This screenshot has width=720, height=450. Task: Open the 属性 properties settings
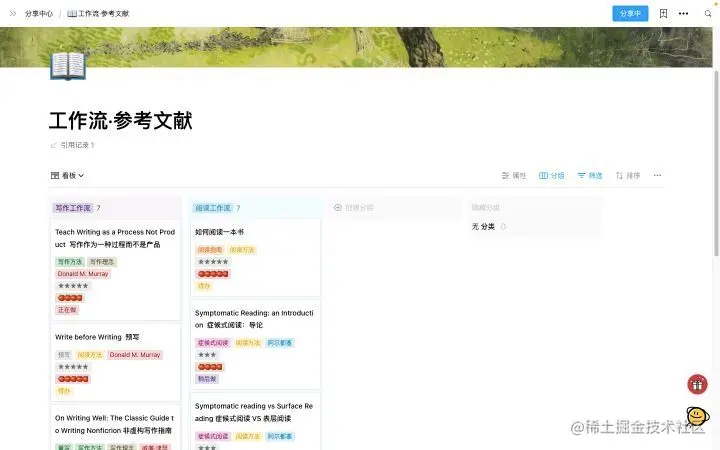tap(514, 175)
